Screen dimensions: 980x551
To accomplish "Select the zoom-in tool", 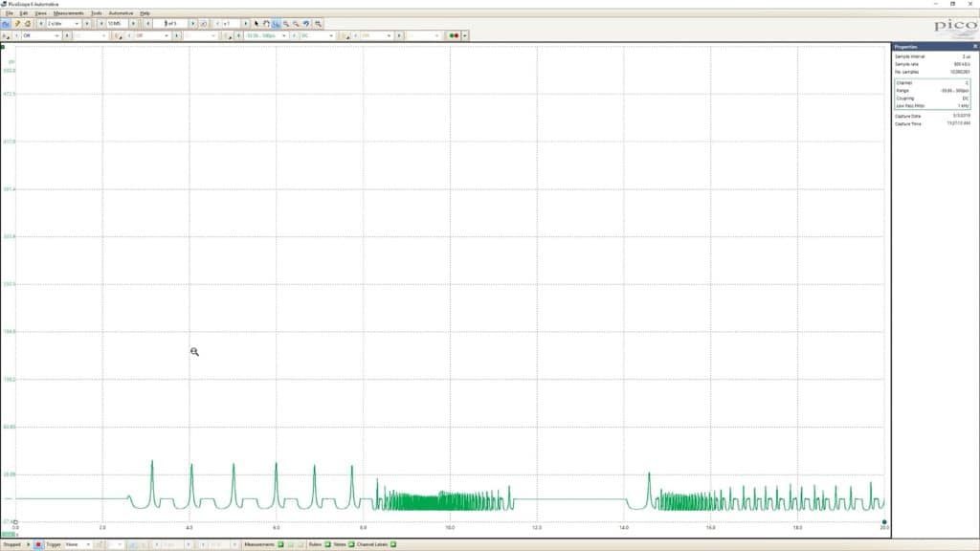I will tap(286, 24).
